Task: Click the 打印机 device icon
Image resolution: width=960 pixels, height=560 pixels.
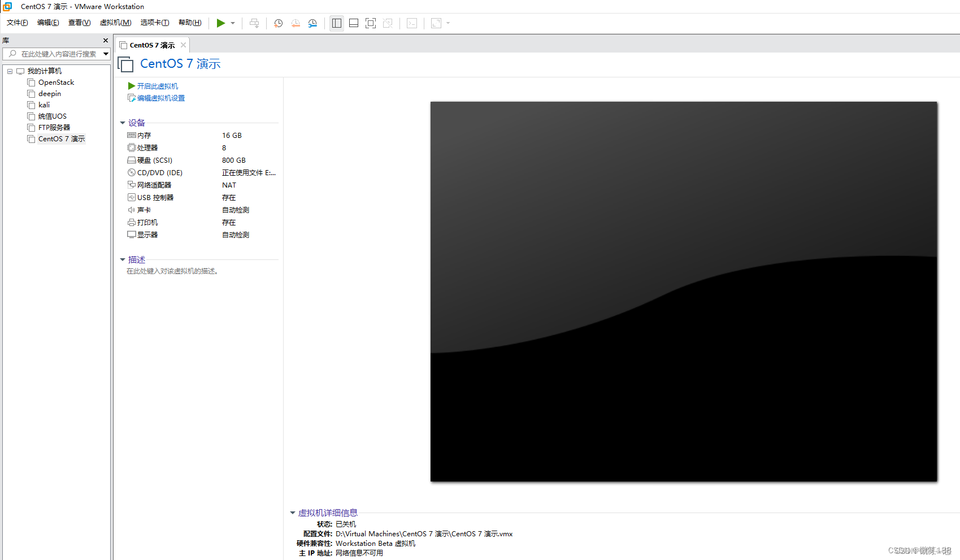Action: tap(132, 223)
